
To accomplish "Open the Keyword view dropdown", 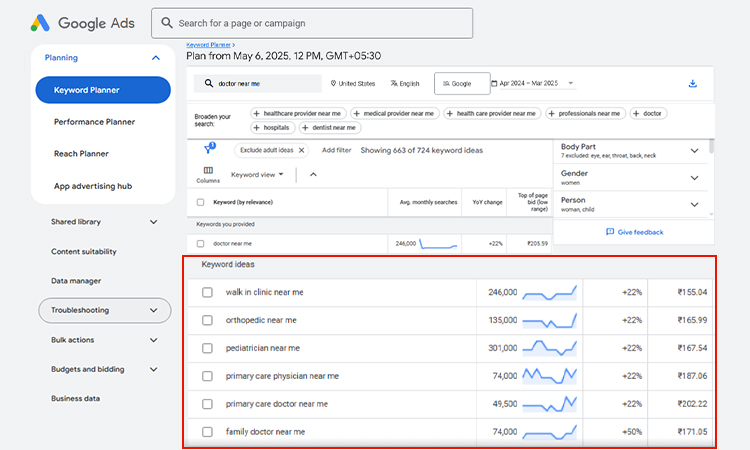I will click(257, 175).
